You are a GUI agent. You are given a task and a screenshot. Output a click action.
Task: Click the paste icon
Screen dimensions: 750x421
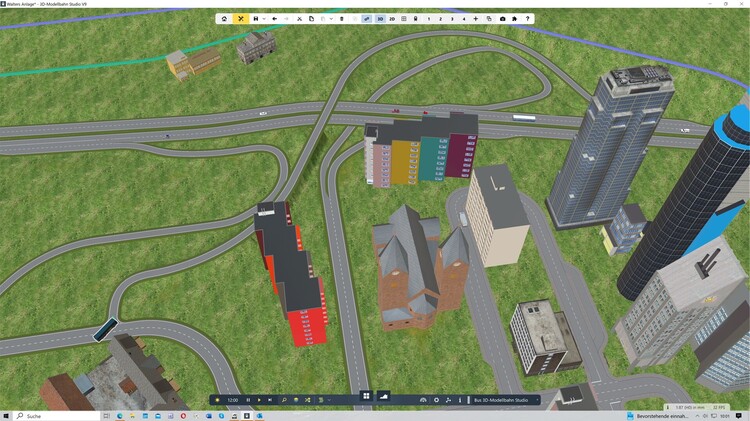(323, 19)
